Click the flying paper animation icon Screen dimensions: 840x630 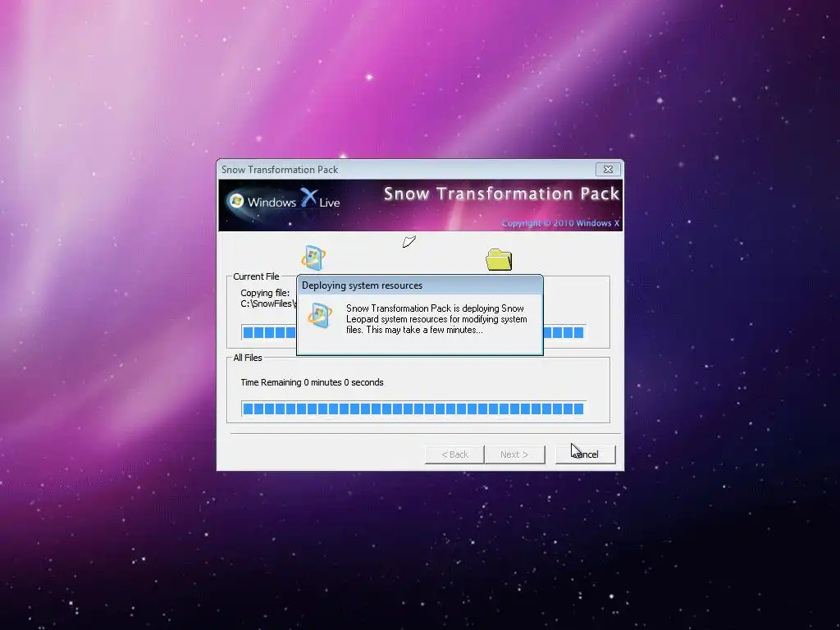409,242
